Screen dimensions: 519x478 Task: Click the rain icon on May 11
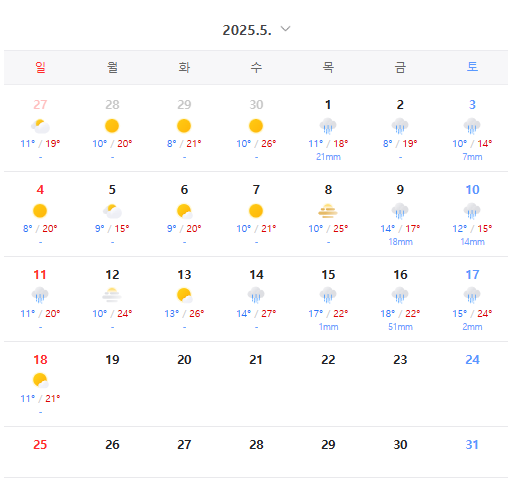[40, 295]
